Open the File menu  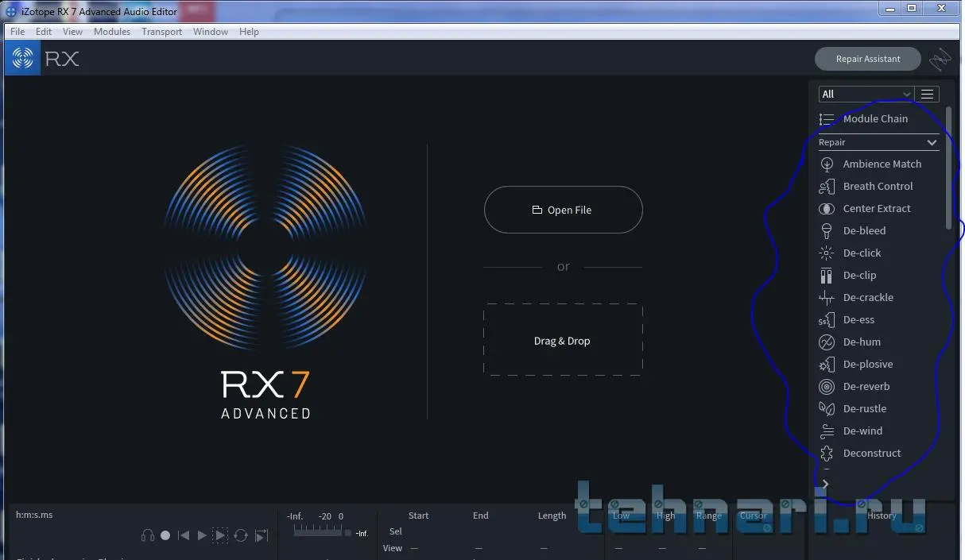click(17, 32)
